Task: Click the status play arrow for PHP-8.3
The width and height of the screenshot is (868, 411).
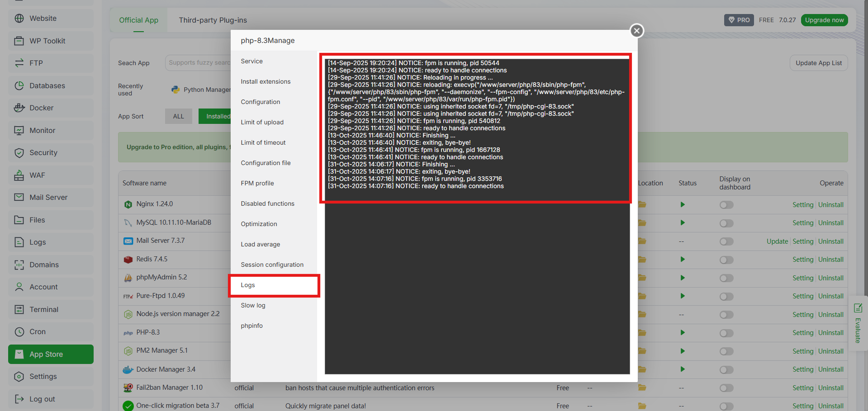Action: pos(683,333)
